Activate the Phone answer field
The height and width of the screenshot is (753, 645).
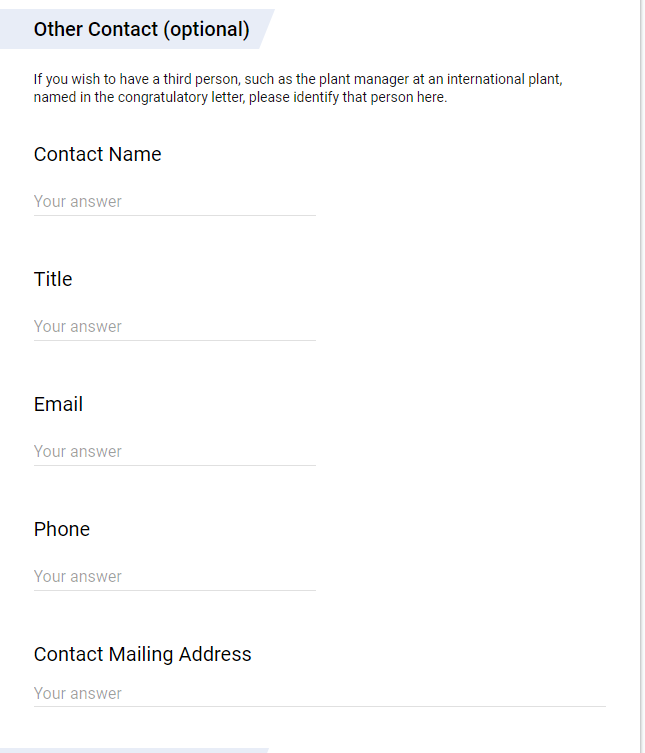(x=174, y=577)
